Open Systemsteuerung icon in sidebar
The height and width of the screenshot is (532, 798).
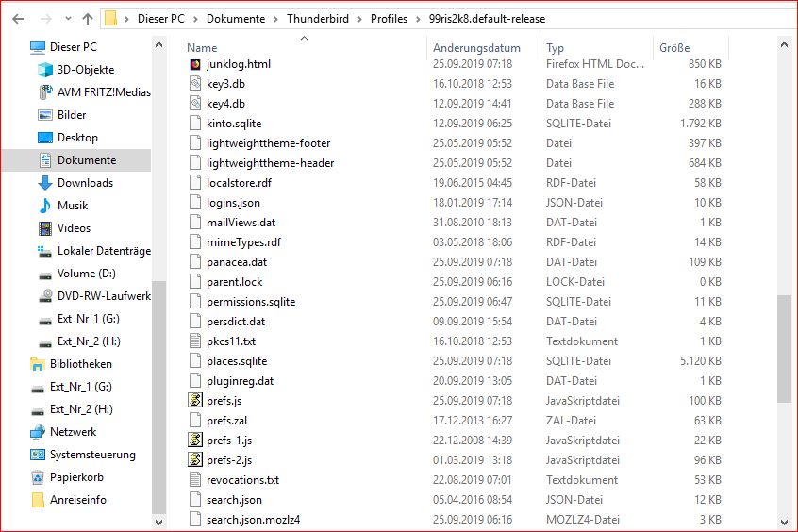[x=37, y=455]
